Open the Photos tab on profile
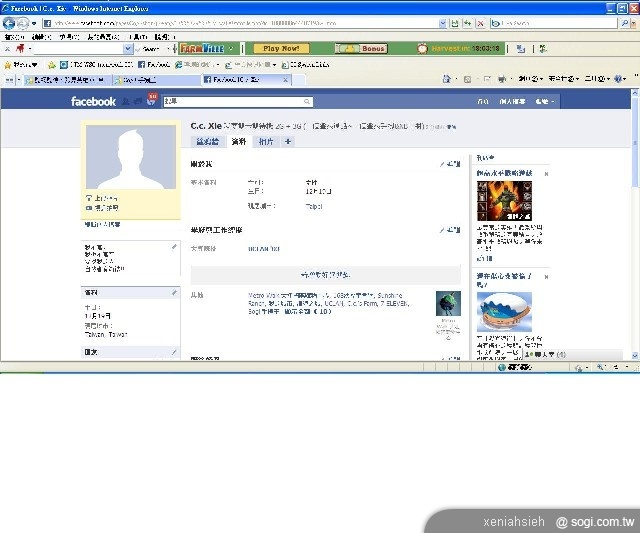This screenshot has width=640, height=533. (x=266, y=142)
